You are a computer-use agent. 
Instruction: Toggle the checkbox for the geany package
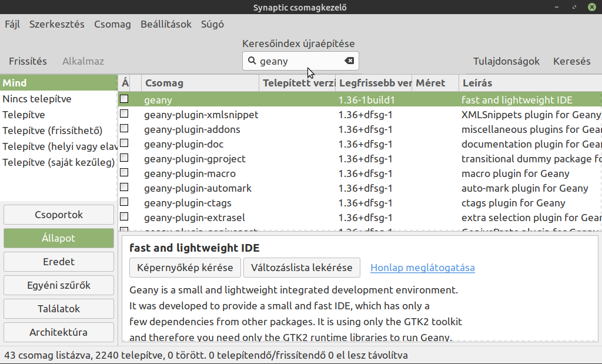pyautogui.click(x=124, y=99)
